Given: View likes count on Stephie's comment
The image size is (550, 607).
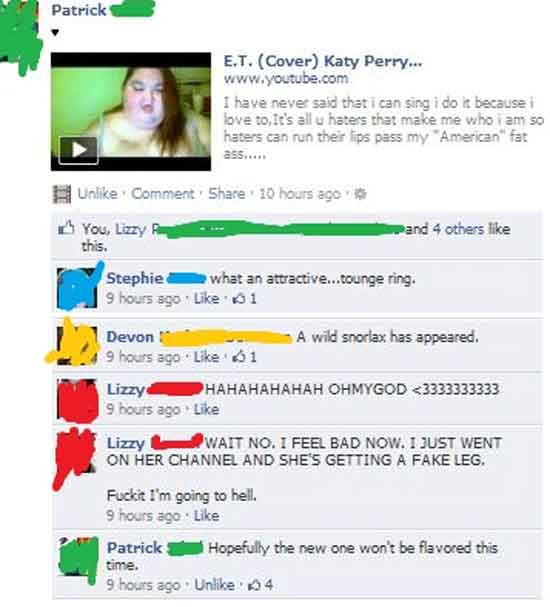Looking at the screenshot, I should (244, 298).
